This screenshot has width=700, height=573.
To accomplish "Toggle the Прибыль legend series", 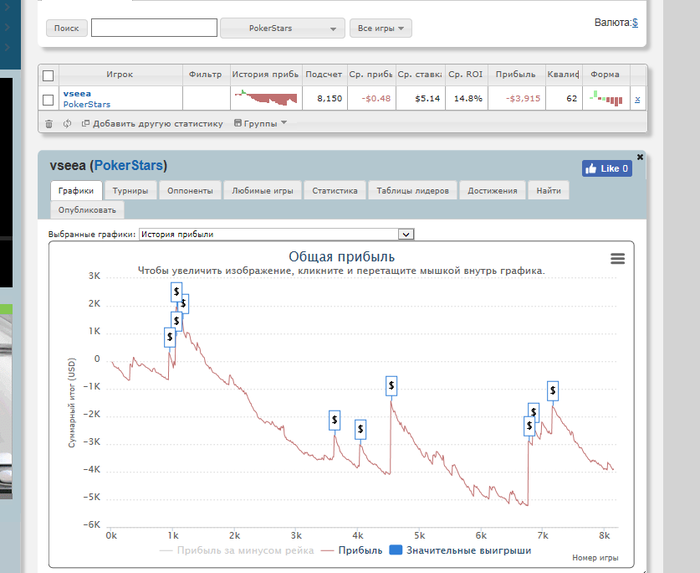I will pos(352,550).
